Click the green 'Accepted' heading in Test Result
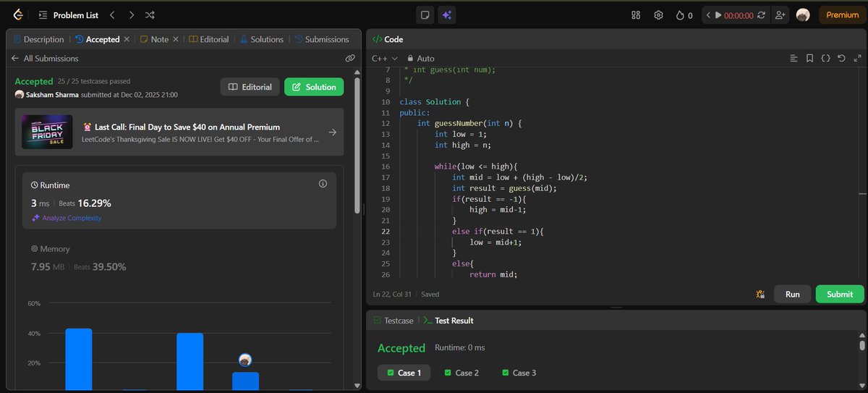The image size is (868, 393). (x=401, y=348)
